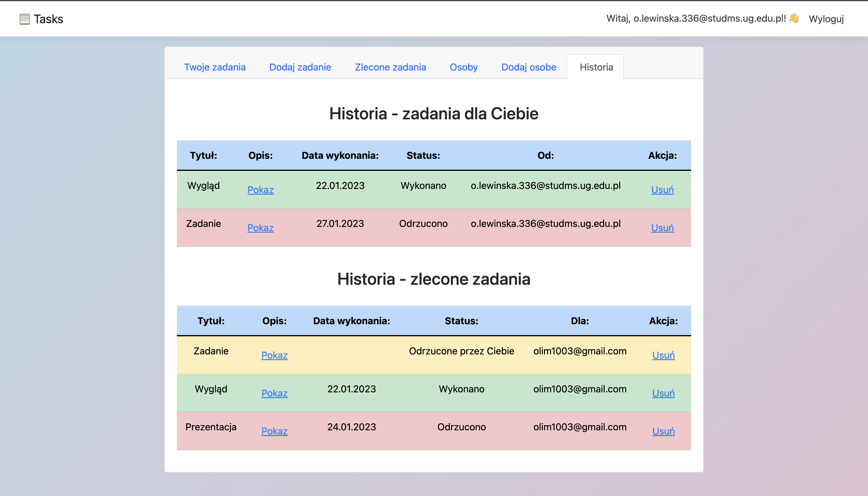Delete the rejected Prezentacja task
Viewport: 868px width, 496px height.
663,431
